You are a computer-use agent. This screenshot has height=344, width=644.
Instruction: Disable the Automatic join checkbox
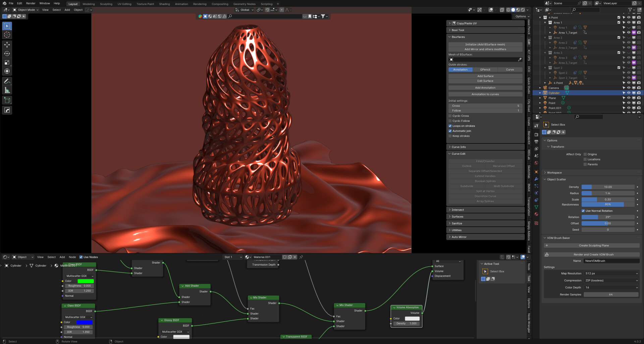(450, 131)
